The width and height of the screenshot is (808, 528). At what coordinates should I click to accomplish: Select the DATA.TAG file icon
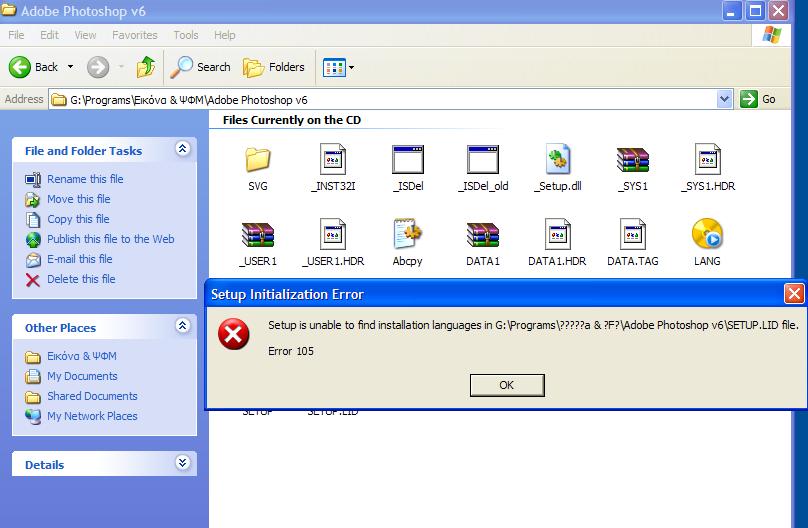[x=633, y=234]
